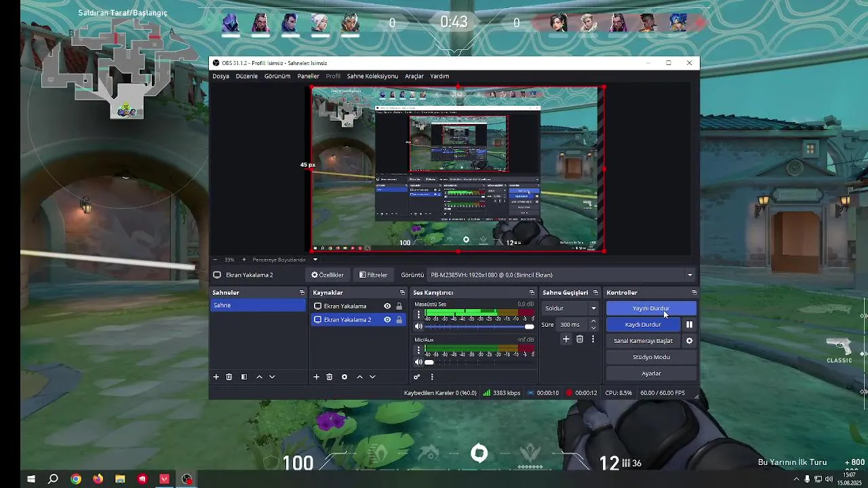Screen dimensions: 868x488
Task: Open Ayarlar settings button
Action: (651, 373)
